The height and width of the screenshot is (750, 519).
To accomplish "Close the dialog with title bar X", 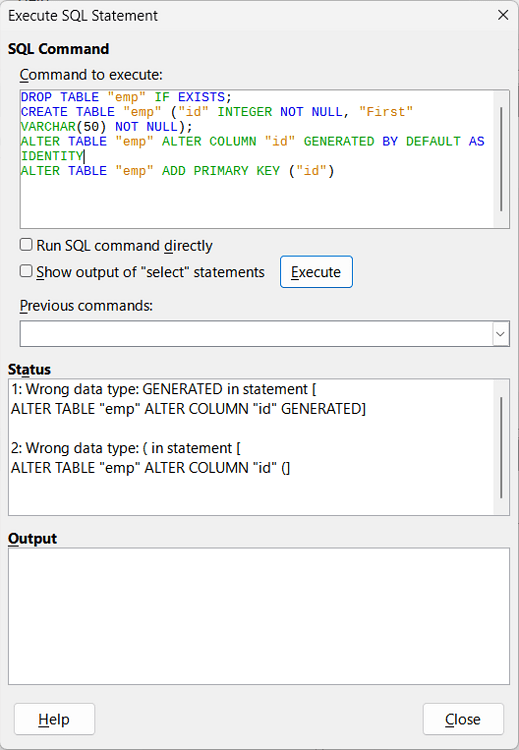I will point(503,15).
